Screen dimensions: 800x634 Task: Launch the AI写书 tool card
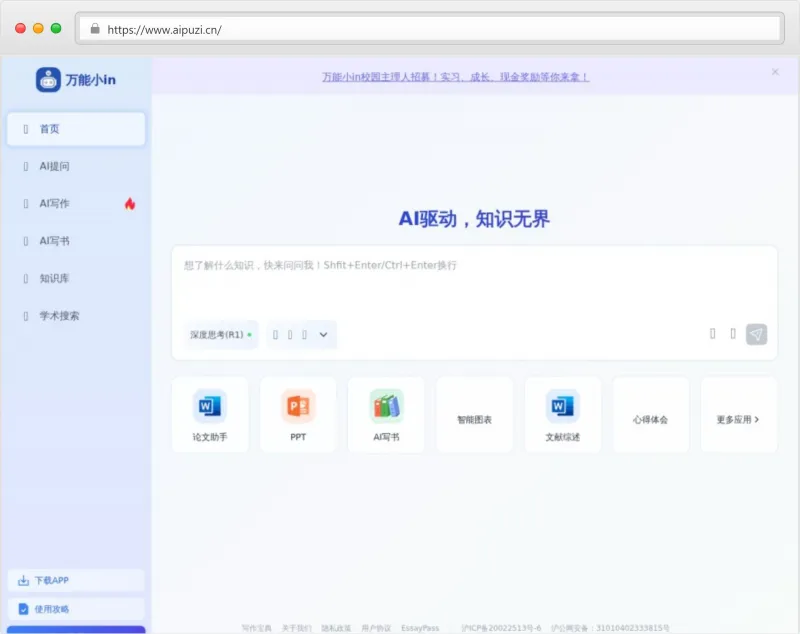click(x=386, y=414)
